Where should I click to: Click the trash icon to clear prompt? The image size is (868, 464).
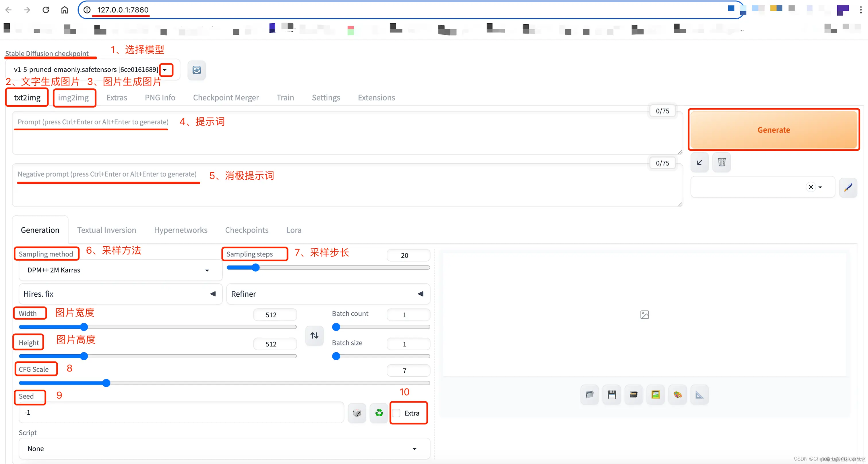point(721,163)
